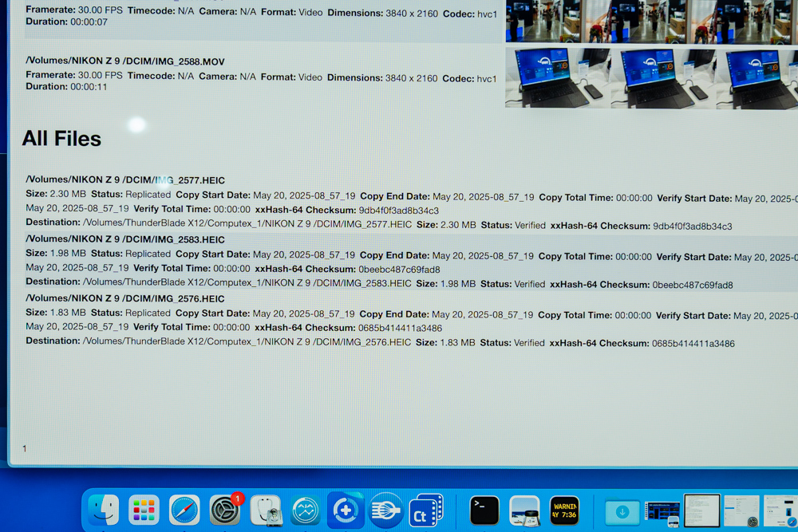Image resolution: width=798 pixels, height=532 pixels.
Task: Launch Safari from the Dock
Action: (184, 510)
